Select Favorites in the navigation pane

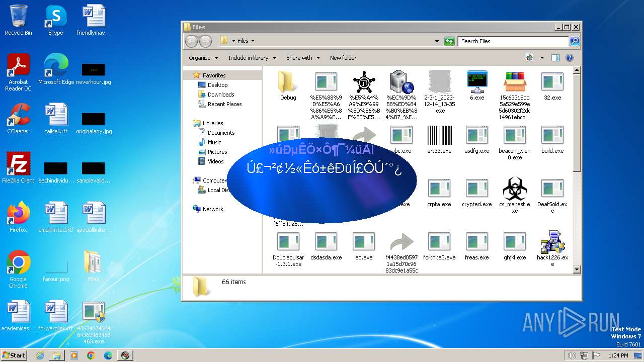(214, 75)
